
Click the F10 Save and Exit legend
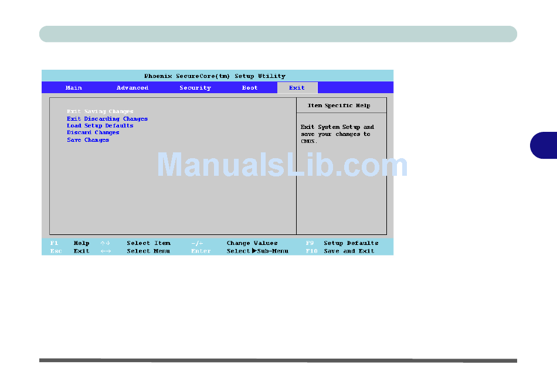click(x=340, y=251)
